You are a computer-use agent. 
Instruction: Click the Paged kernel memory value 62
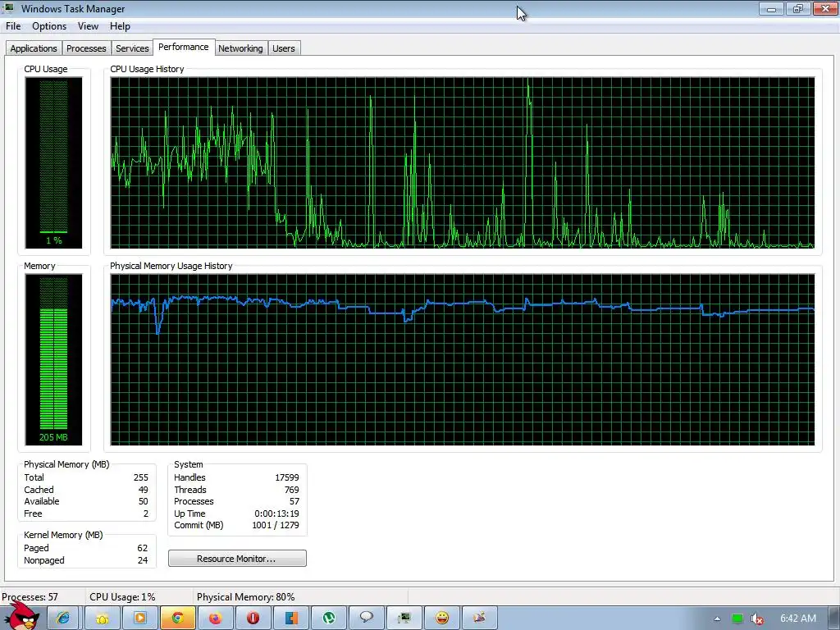(x=143, y=548)
